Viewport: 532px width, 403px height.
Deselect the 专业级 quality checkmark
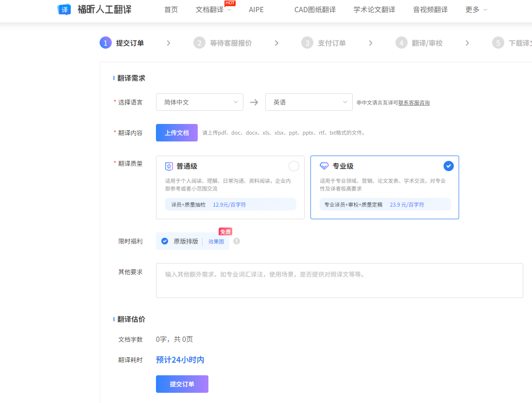[448, 166]
